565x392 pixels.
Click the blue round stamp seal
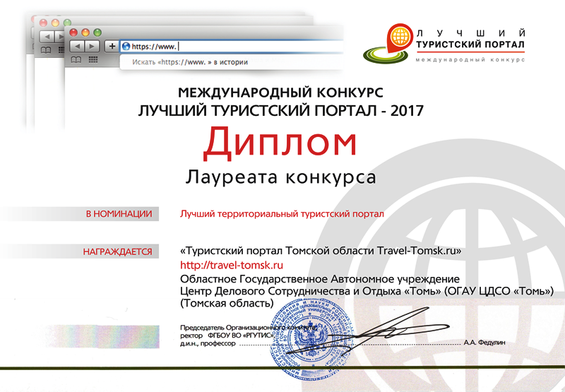pos(312,340)
